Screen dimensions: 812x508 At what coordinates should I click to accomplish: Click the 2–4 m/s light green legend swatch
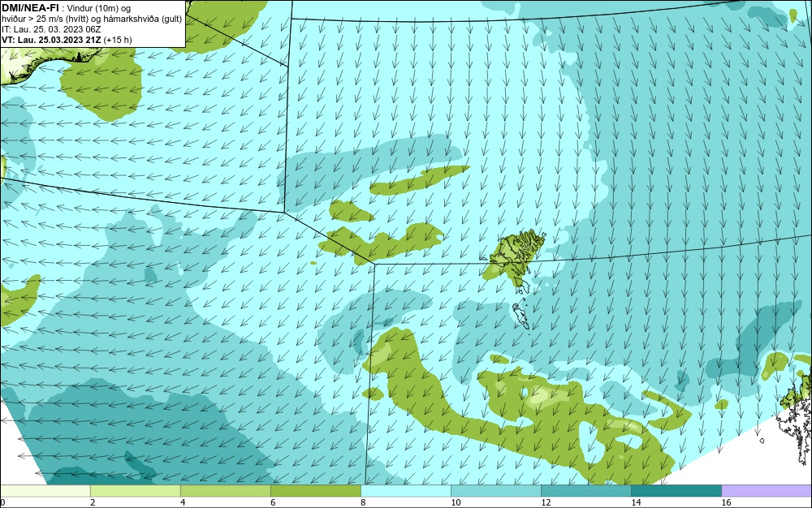click(x=135, y=491)
